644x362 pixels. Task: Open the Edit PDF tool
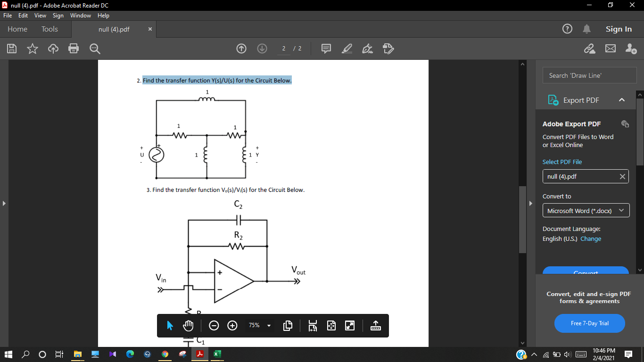tap(388, 49)
